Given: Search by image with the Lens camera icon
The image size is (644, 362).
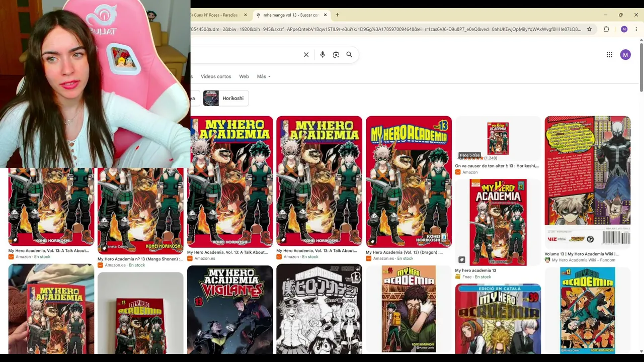Looking at the screenshot, I should coord(336,55).
